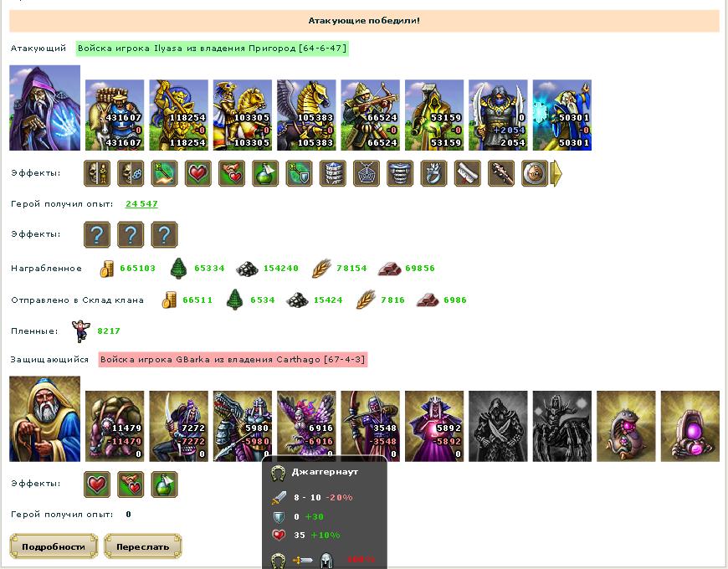Click the spider web amulet effect icon

coord(367,173)
